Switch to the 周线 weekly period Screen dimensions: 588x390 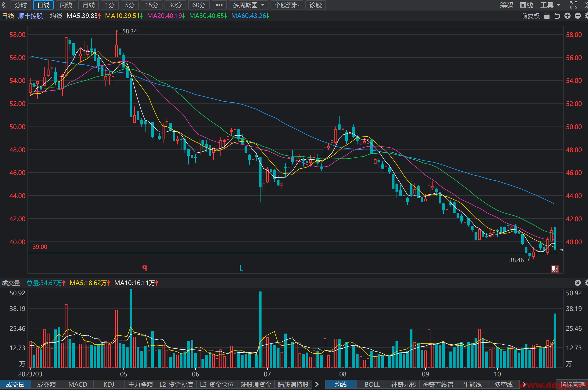pos(66,5)
